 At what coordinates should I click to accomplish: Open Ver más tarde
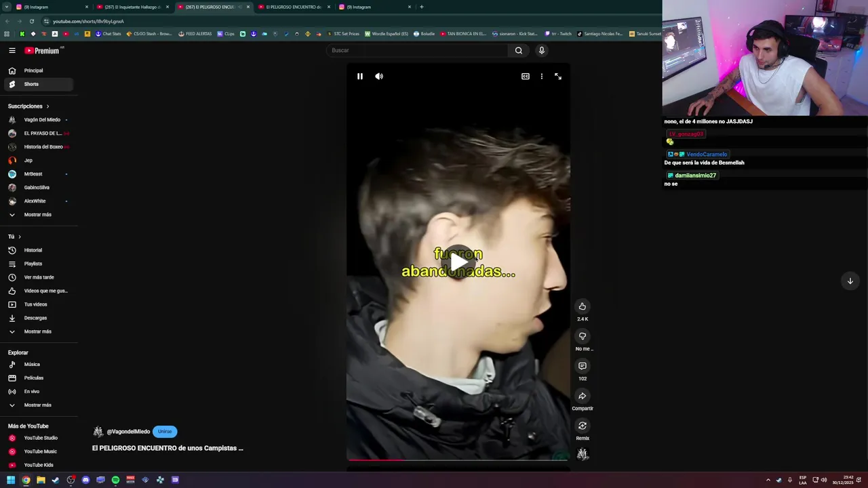tap(39, 277)
